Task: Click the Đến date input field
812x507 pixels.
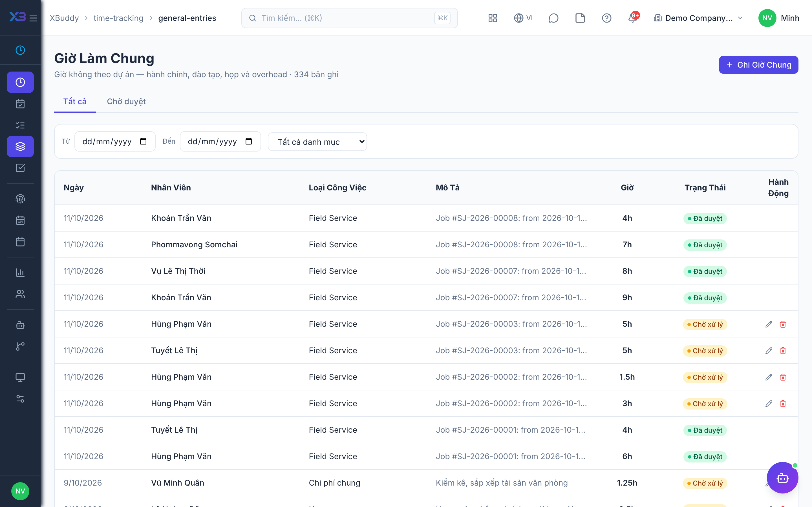Action: pyautogui.click(x=220, y=141)
